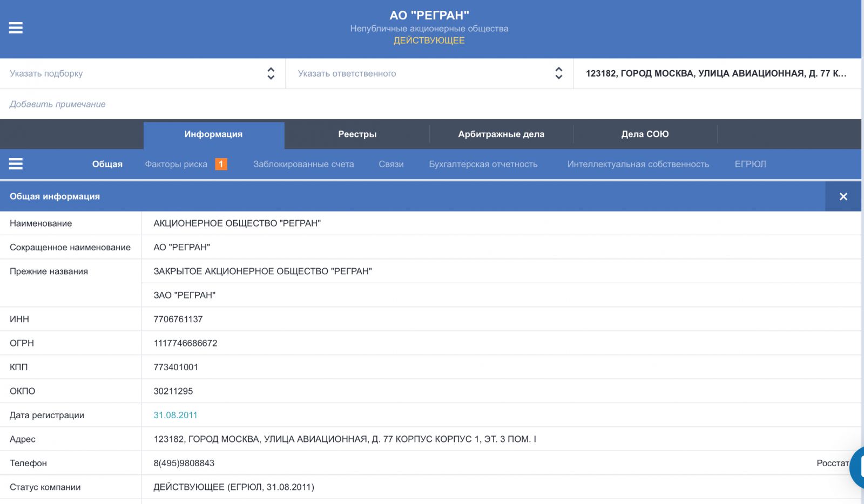Click the Общая информация section header
Image resolution: width=864 pixels, height=504 pixels.
[55, 196]
